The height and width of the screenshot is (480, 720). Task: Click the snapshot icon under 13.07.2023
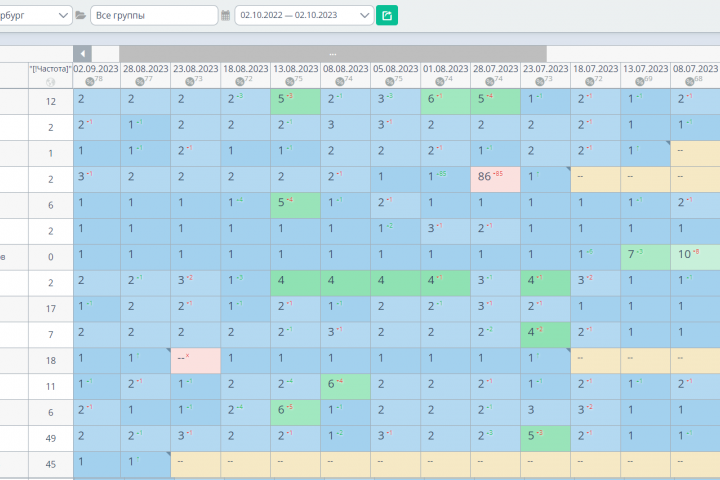tap(640, 82)
